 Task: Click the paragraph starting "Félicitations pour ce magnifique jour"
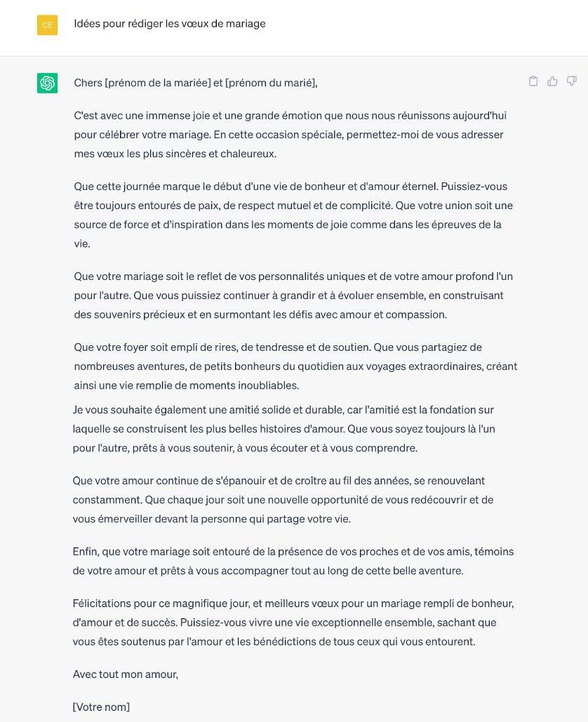[x=293, y=622]
